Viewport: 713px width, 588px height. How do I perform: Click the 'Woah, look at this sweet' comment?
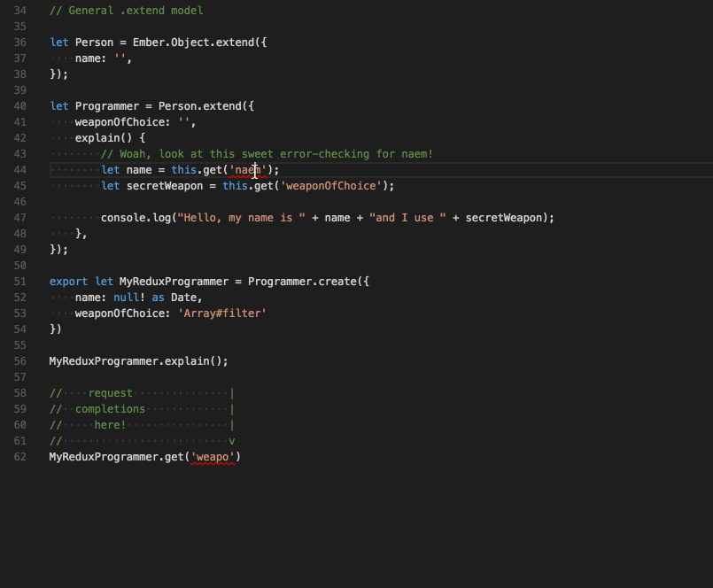267,154
